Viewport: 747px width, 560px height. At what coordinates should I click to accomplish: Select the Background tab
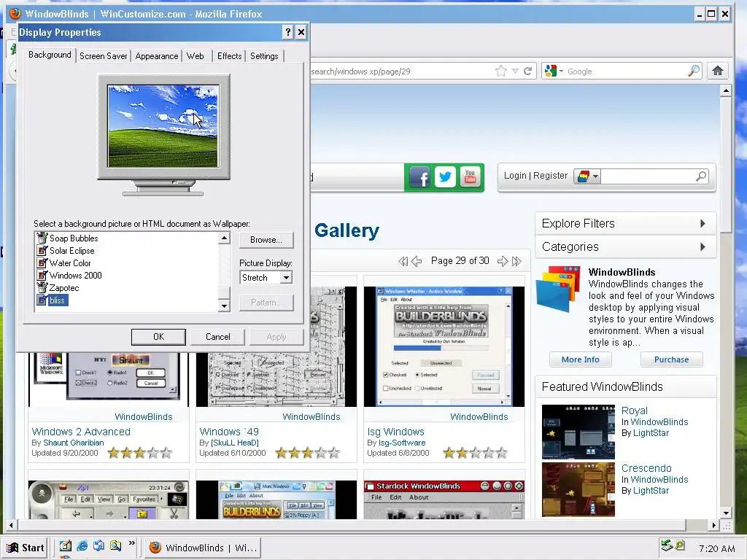coord(50,55)
